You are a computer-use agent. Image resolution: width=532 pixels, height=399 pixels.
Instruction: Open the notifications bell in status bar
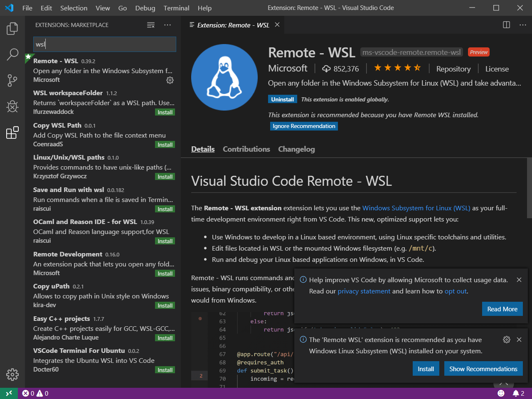click(x=516, y=393)
